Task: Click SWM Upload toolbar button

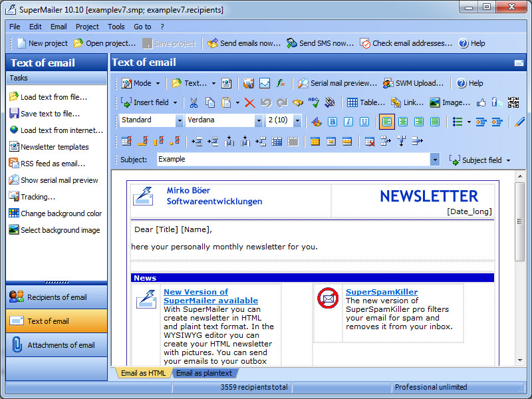Action: [413, 83]
